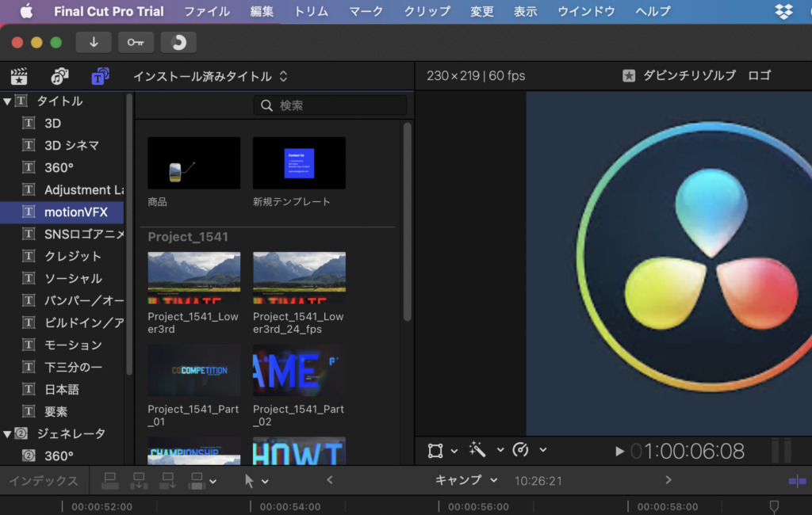This screenshot has height=515, width=812.
Task: Go back in timeline history
Action: coord(330,480)
